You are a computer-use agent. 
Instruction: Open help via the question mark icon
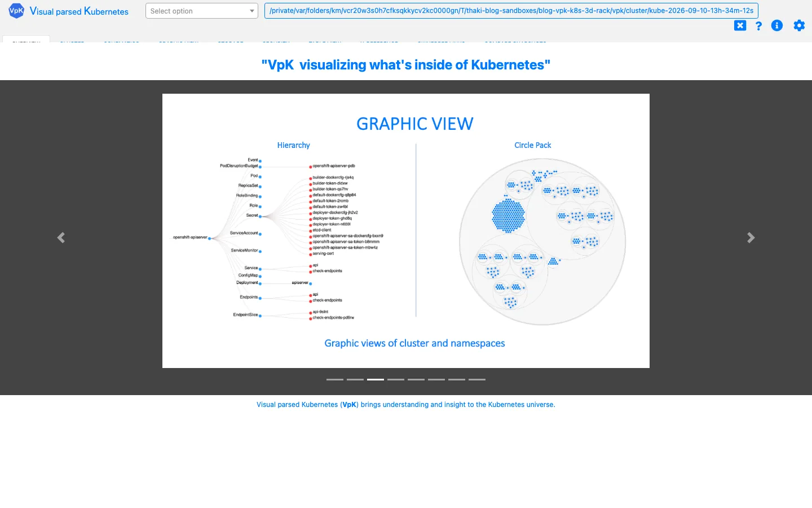[x=758, y=25]
